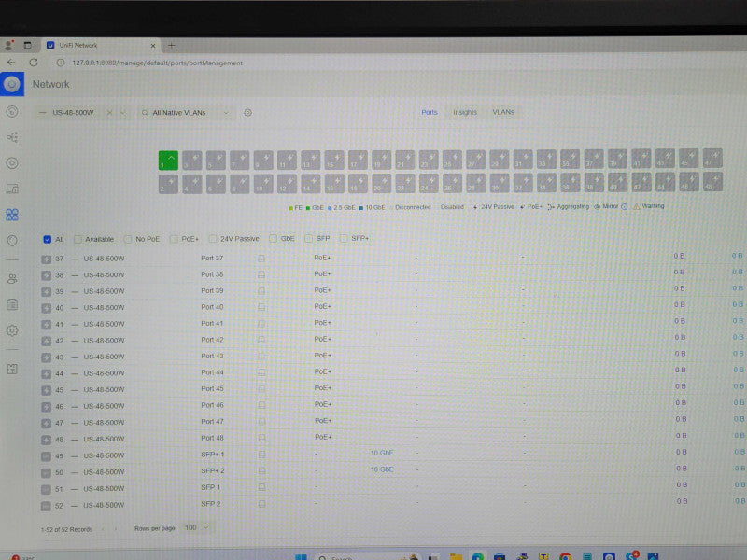The width and height of the screenshot is (747, 560).
Task: Open the UniFi logo home icon
Action: click(x=12, y=84)
